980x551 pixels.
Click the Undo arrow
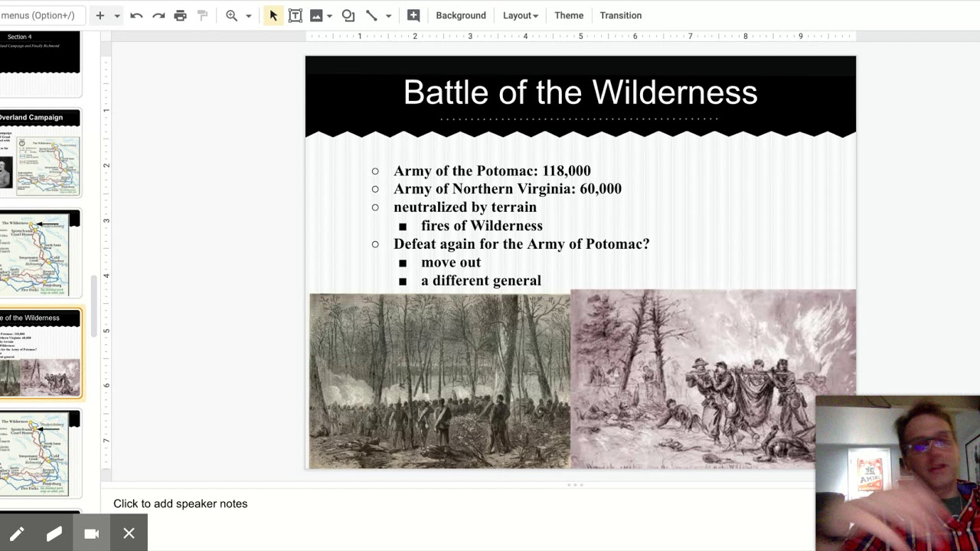point(136,15)
